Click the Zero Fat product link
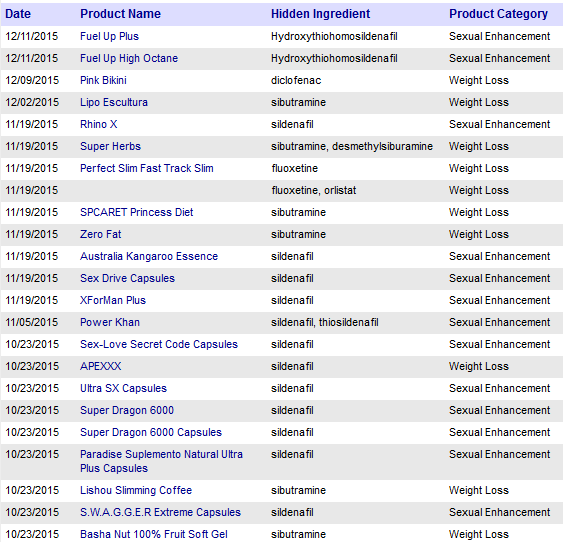 coord(101,234)
